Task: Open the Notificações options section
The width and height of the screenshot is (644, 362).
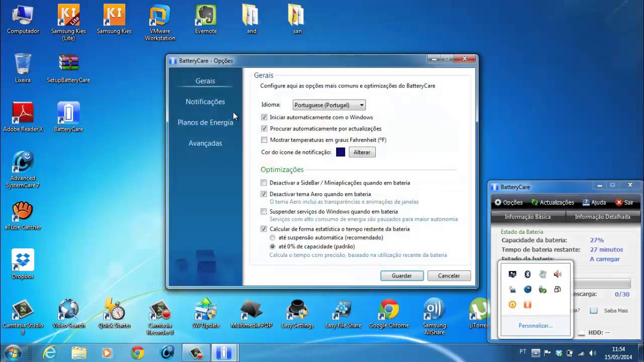Action: click(205, 102)
